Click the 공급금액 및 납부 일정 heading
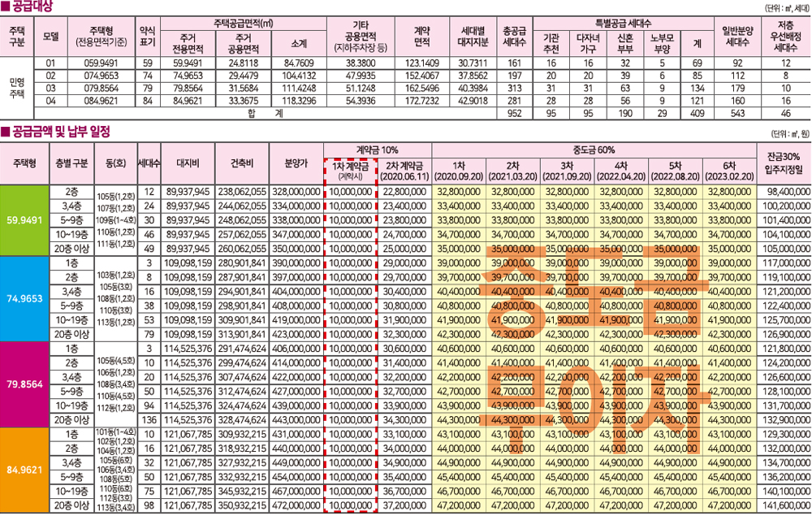The width and height of the screenshot is (812, 516). (x=56, y=132)
